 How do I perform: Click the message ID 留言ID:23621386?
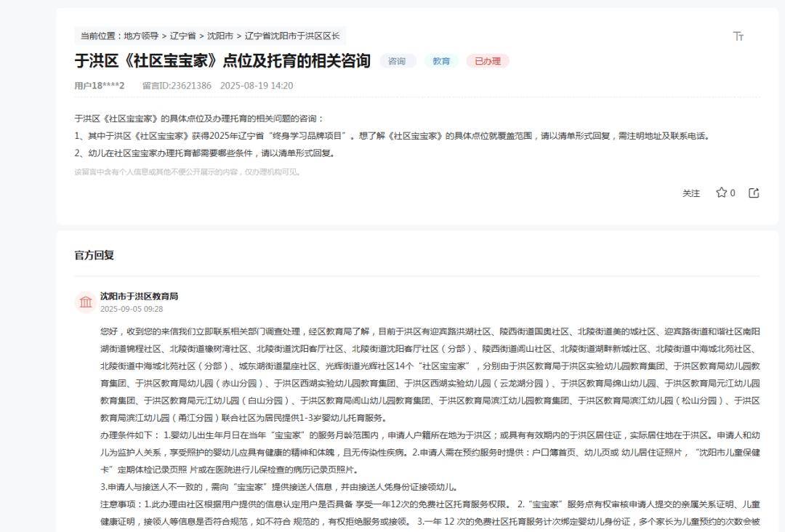pyautogui.click(x=177, y=86)
